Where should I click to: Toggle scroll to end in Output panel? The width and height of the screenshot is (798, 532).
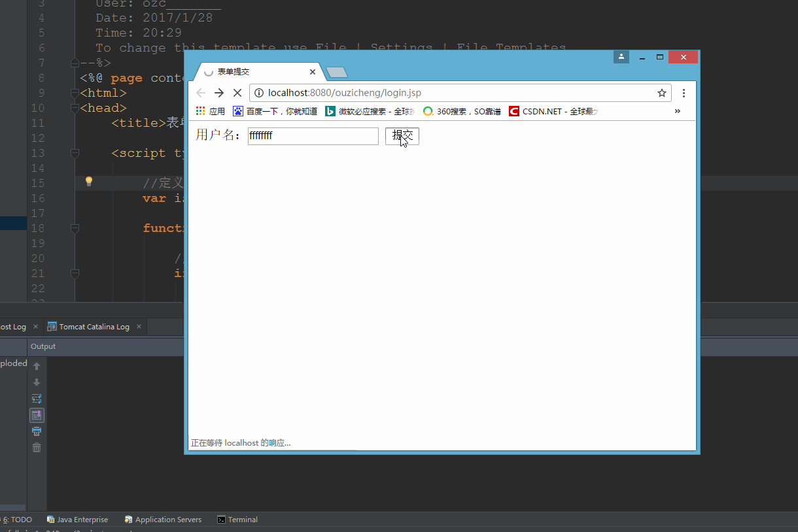[37, 415]
